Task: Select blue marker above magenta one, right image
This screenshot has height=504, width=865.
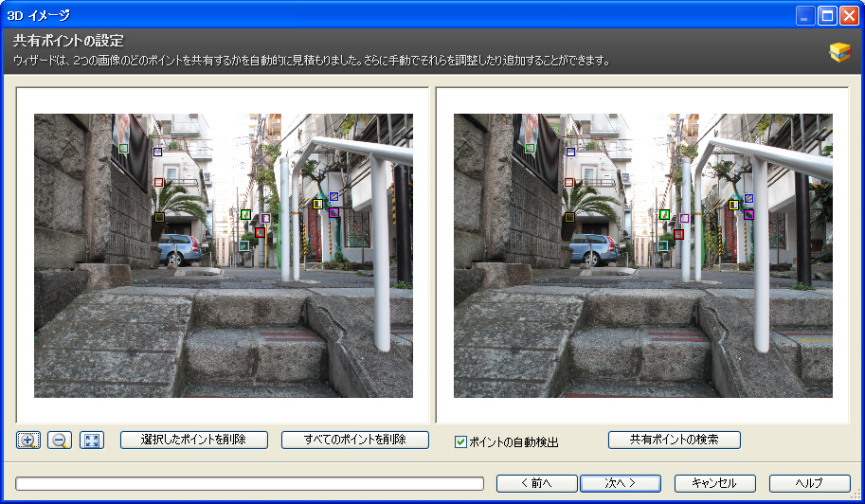Action: point(748,198)
